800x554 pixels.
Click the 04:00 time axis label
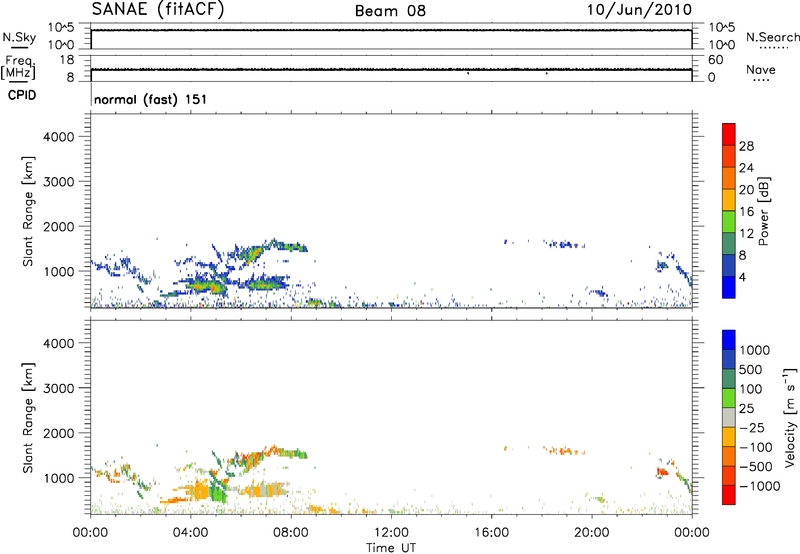pyautogui.click(x=190, y=532)
